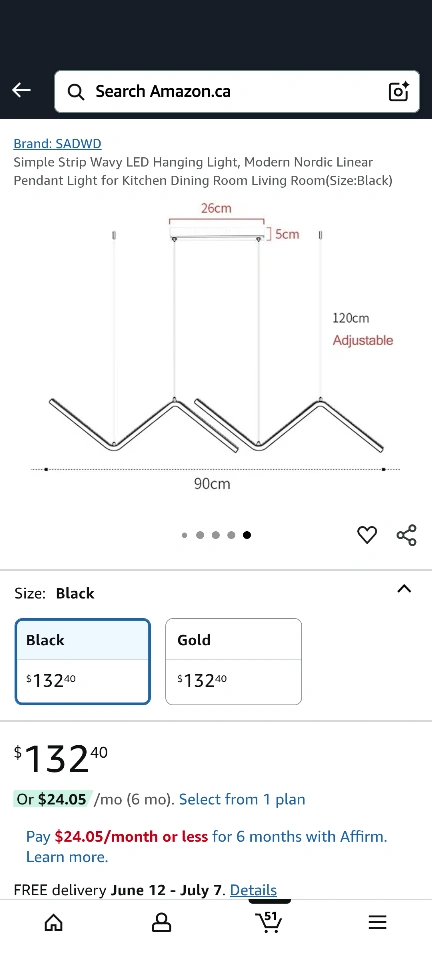Open shopping cart with 51 items
432x969 pixels.
pos(269,921)
